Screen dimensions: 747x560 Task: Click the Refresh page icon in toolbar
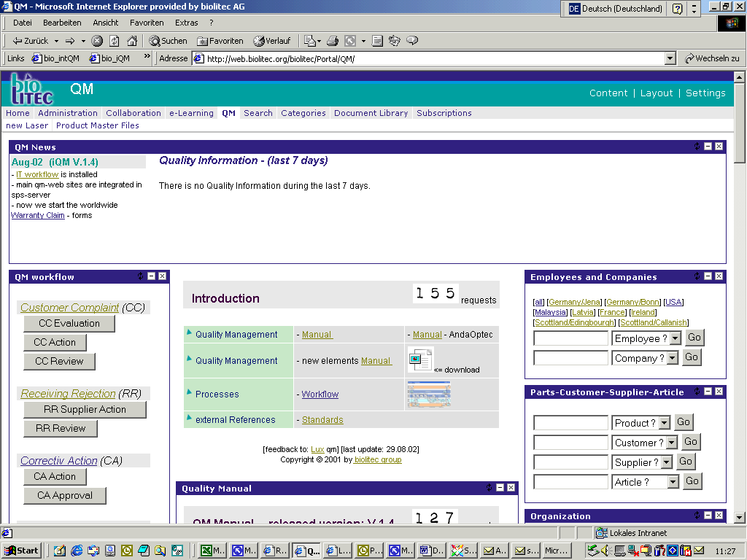[x=115, y=41]
